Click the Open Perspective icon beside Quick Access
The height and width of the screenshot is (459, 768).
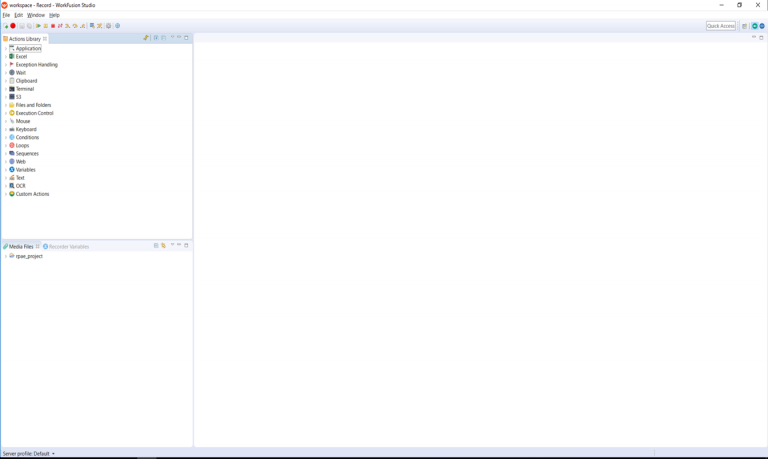click(745, 26)
